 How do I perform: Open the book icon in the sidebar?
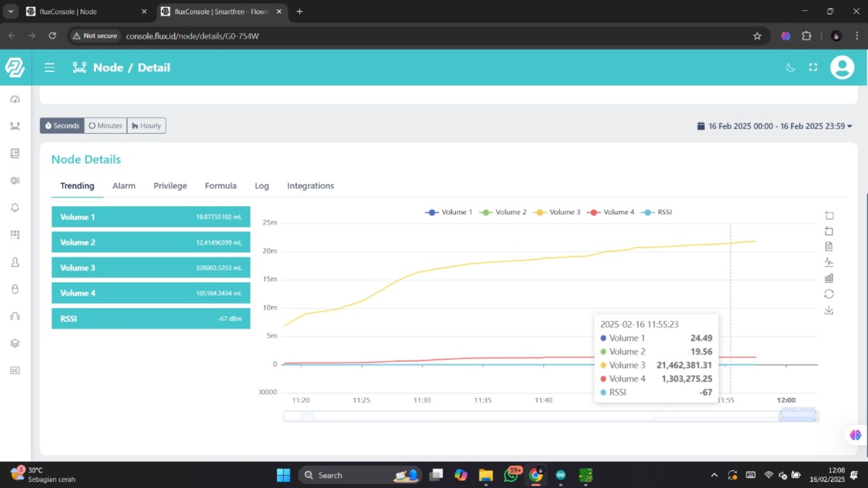point(15,153)
